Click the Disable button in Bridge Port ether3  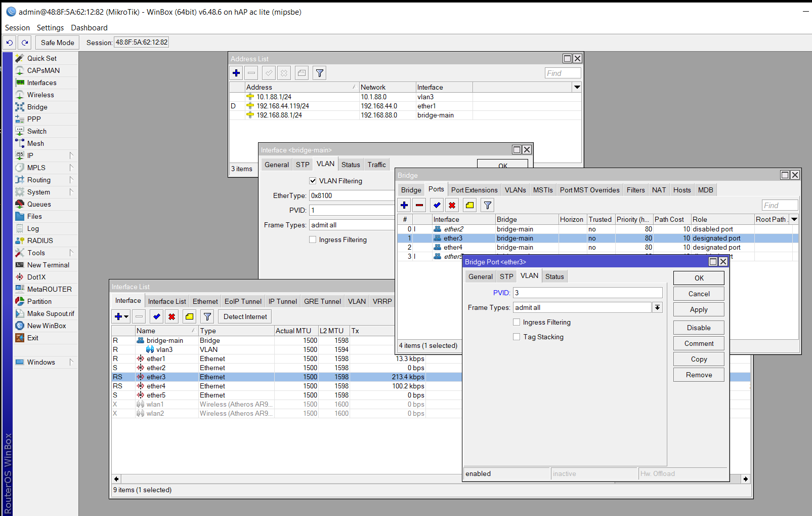[699, 328]
